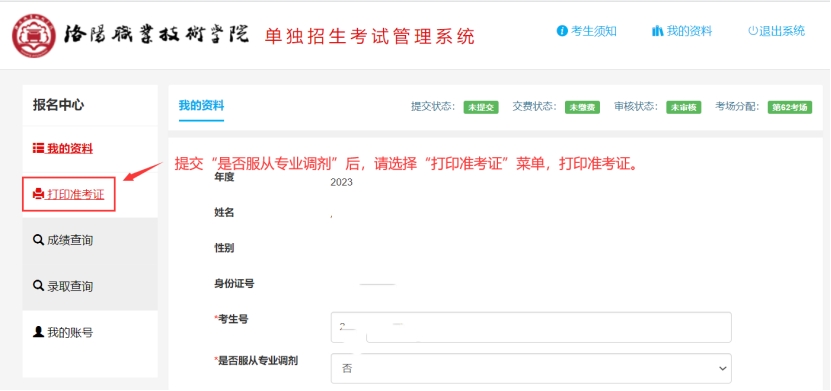Click the 交费状态 label
The width and height of the screenshot is (831, 391).
[534, 106]
